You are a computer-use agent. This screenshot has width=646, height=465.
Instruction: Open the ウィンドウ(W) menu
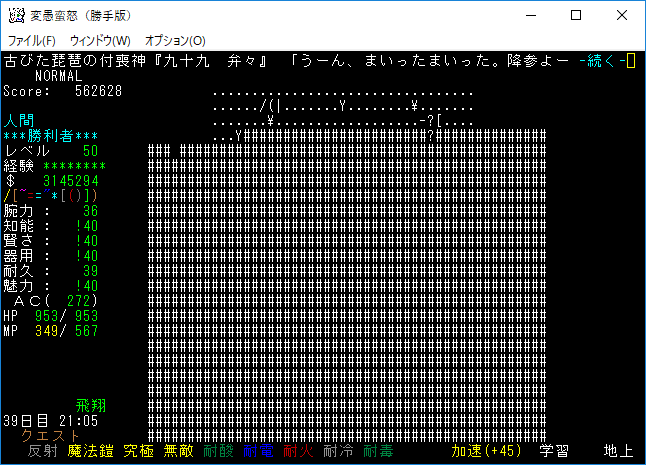coord(100,40)
